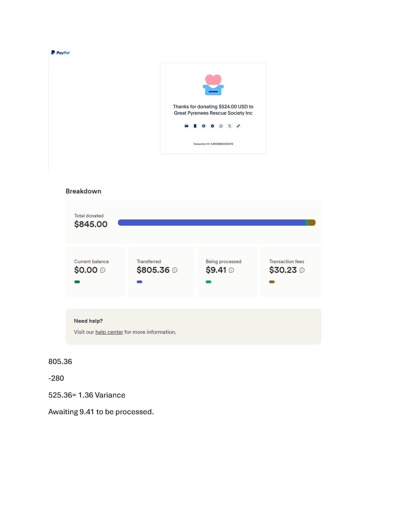Open the Transferred amount info icon

coord(175,270)
